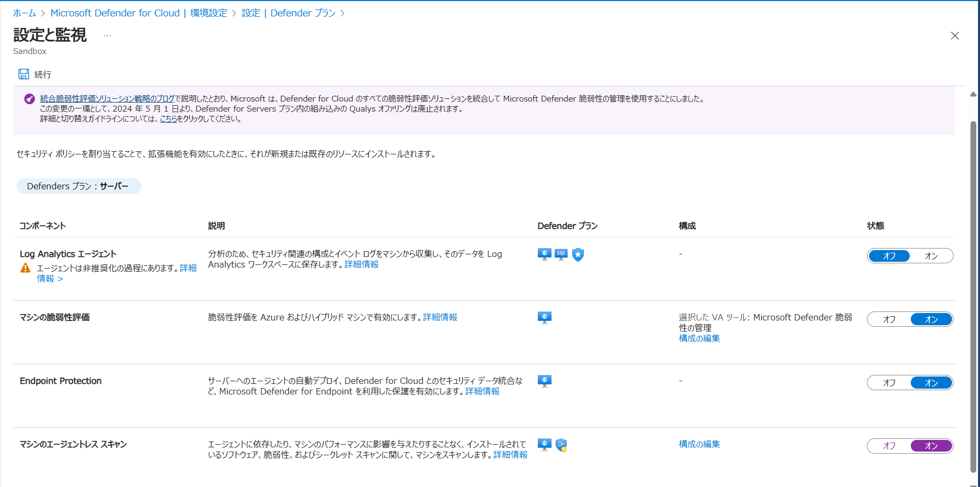Click the shield star icon in Log Analytics row
This screenshot has height=487, width=980.
(578, 255)
